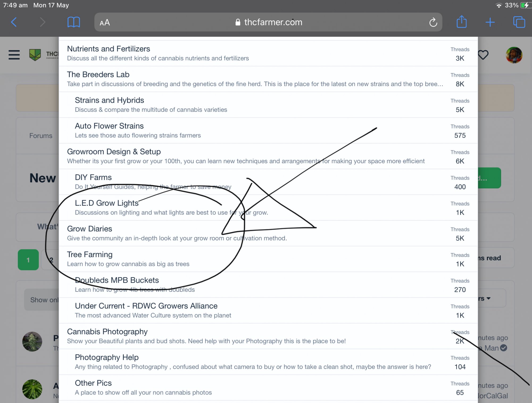Click the green leaf thread avatar
The image size is (532, 403).
(x=32, y=389)
